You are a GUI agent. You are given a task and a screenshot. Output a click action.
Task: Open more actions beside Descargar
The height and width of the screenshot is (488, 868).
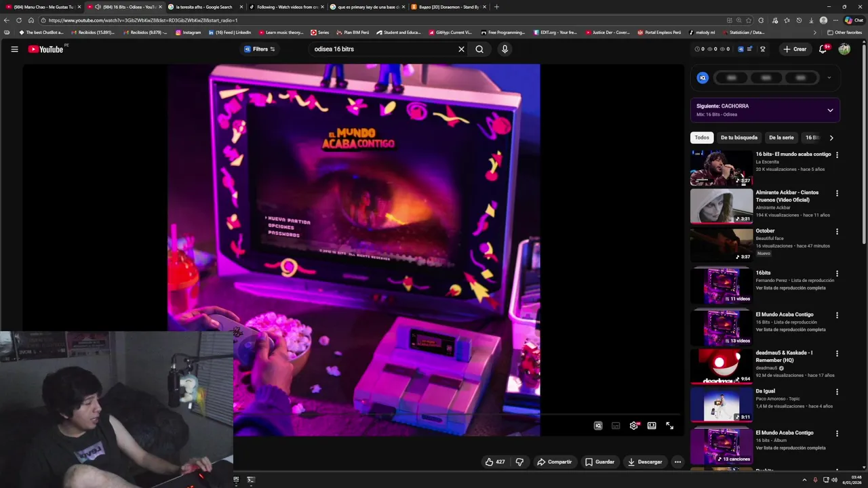677,462
